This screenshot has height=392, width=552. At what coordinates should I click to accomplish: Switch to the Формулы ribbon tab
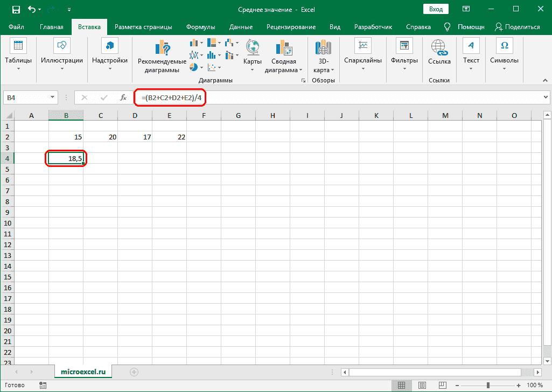coord(200,26)
